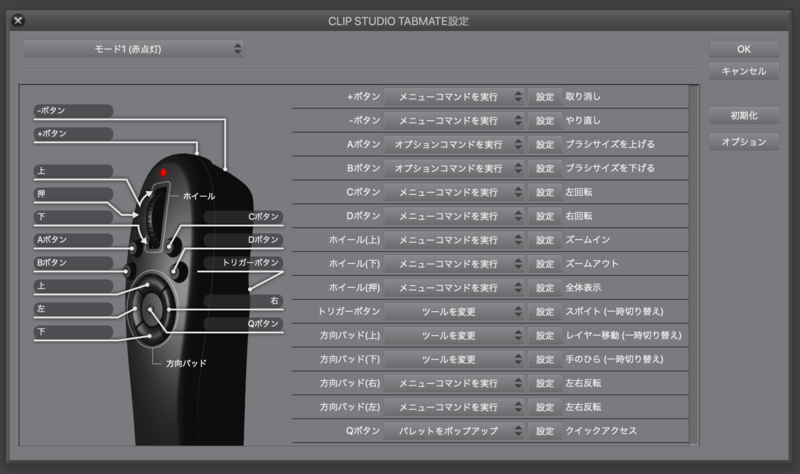The height and width of the screenshot is (474, 800).
Task: Click the キャンセル button
Action: [743, 71]
